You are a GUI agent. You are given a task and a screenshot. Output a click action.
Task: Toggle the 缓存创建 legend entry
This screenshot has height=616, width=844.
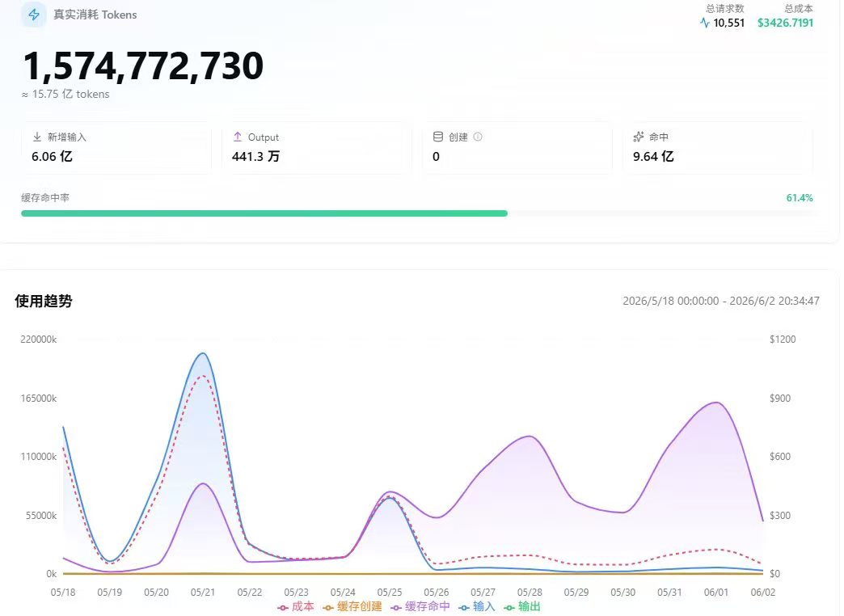[x=352, y=607]
